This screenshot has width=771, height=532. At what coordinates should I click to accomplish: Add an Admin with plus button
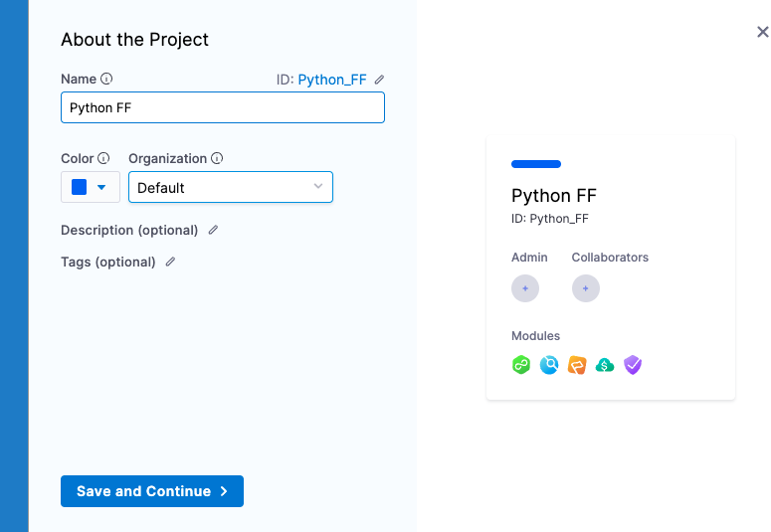(x=525, y=288)
